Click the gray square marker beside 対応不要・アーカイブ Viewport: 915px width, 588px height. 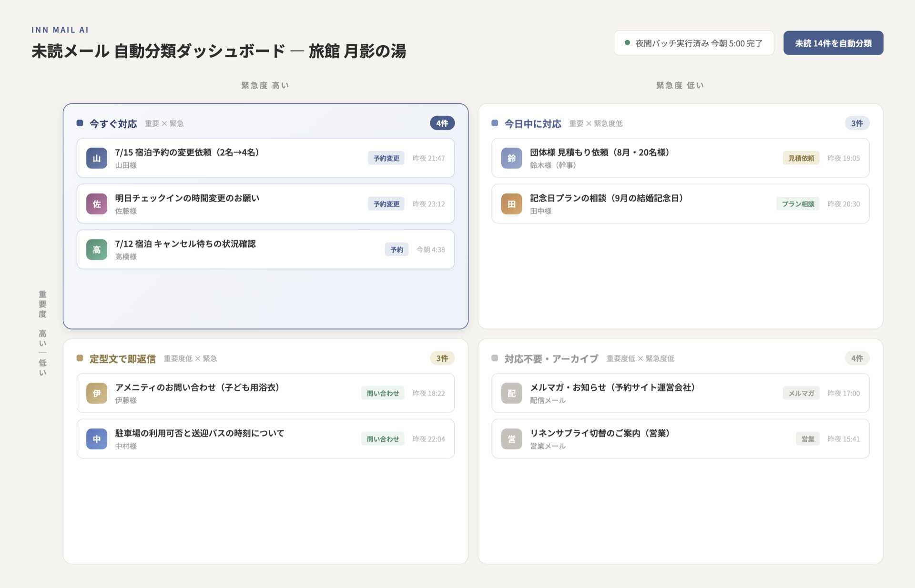pyautogui.click(x=495, y=358)
